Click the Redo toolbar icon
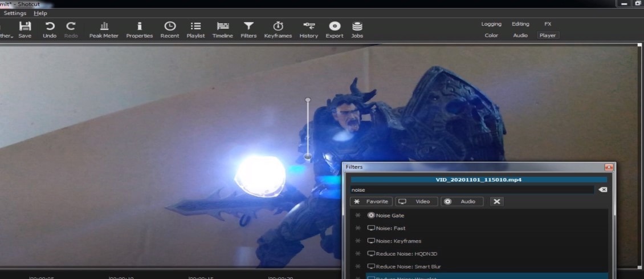Screen dimensions: 644x279 (x=71, y=30)
